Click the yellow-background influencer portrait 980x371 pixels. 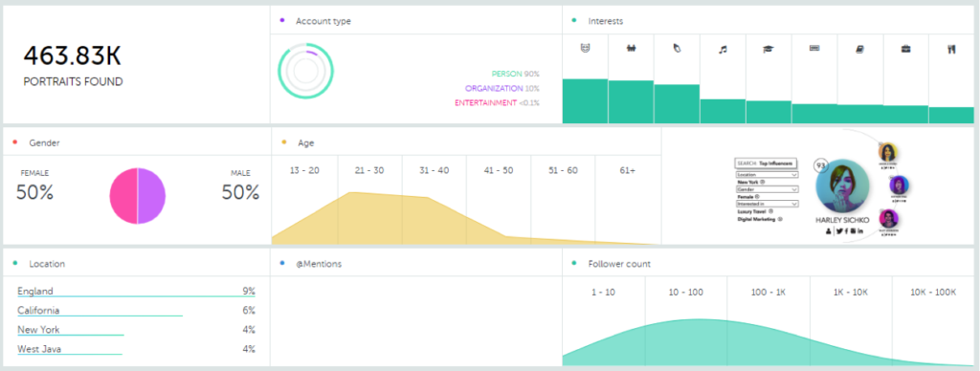pos(887,152)
